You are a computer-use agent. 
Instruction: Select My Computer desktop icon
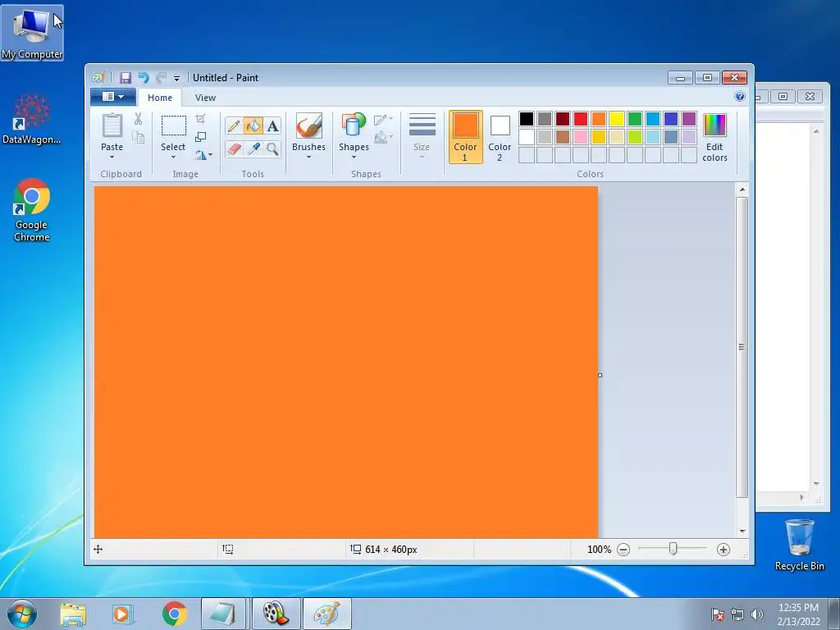point(32,33)
